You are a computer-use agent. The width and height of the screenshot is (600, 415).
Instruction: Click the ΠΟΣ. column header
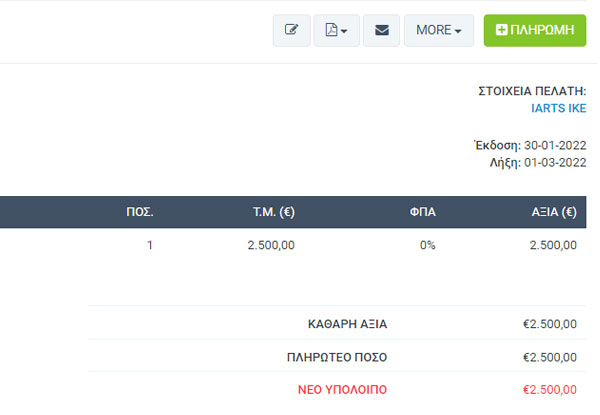[x=140, y=212]
